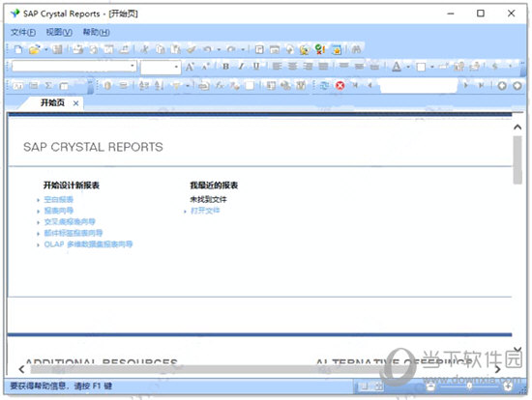Click the red Stop icon
The height and width of the screenshot is (400, 532).
pyautogui.click(x=340, y=86)
